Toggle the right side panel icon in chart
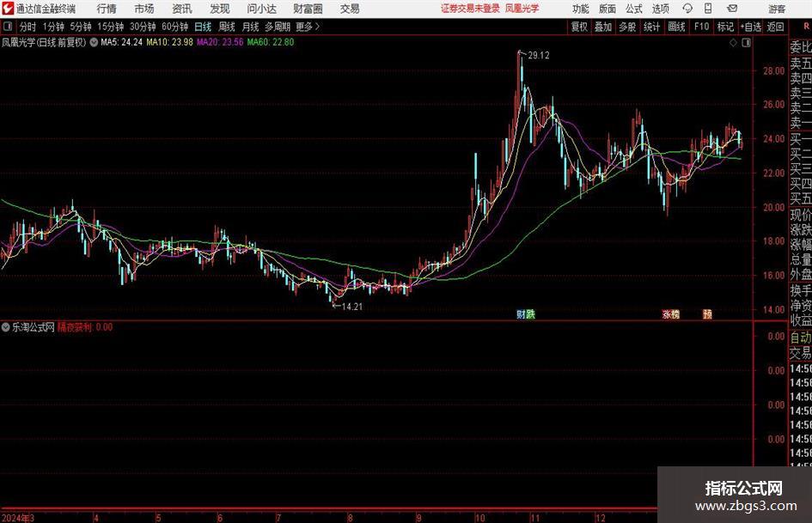The width and height of the screenshot is (812, 523). point(746,43)
